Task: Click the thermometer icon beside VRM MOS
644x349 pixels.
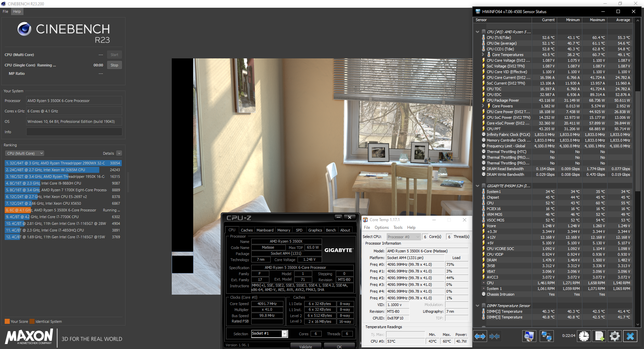Action: pyautogui.click(x=483, y=214)
